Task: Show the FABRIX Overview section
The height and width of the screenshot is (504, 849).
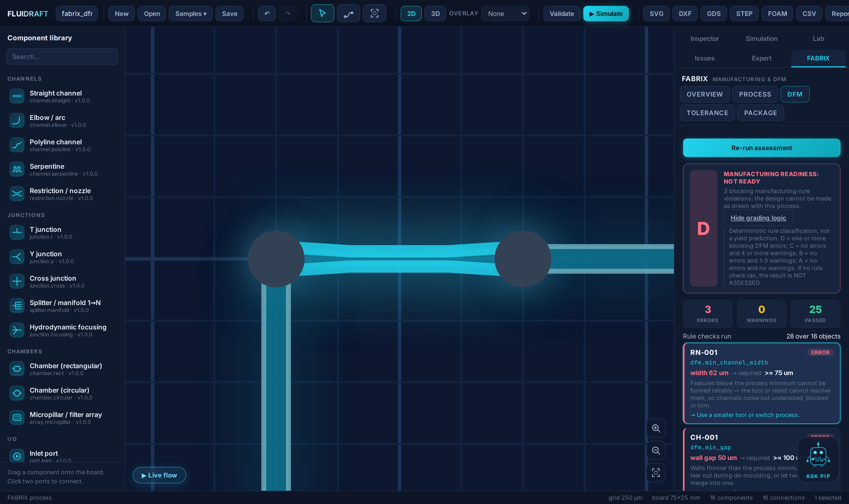Action: [705, 94]
